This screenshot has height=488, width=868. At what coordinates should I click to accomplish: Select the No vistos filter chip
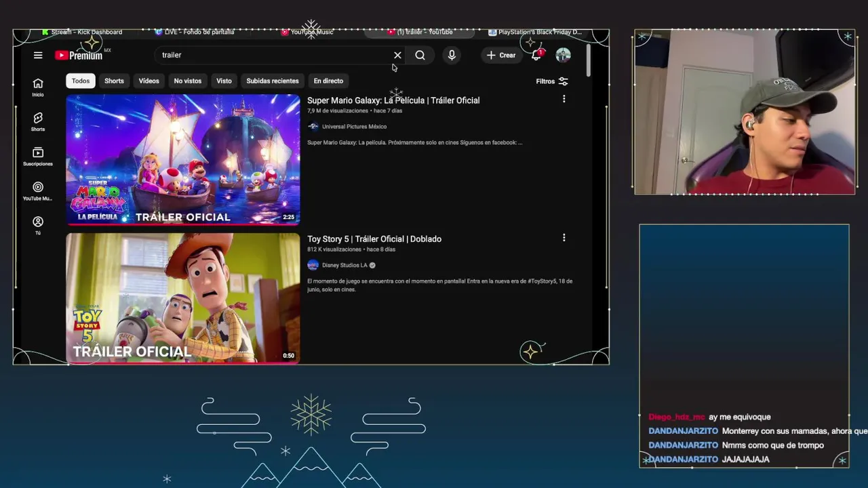point(187,81)
